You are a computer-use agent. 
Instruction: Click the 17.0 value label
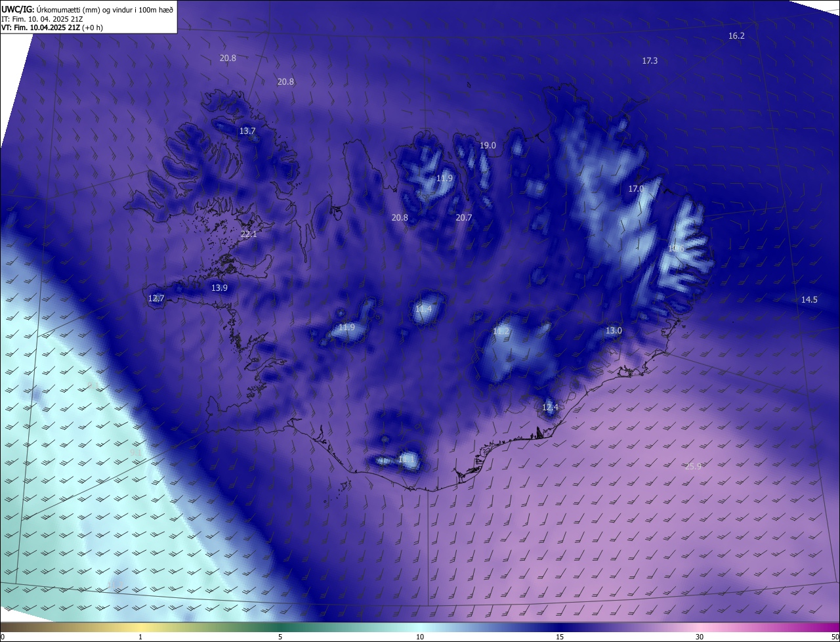coord(636,188)
